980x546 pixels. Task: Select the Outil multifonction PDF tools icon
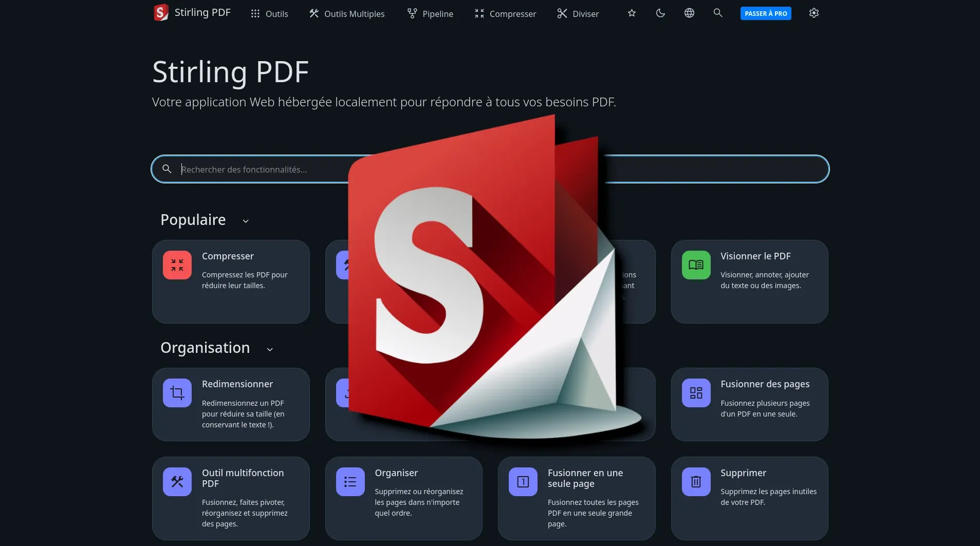(177, 481)
